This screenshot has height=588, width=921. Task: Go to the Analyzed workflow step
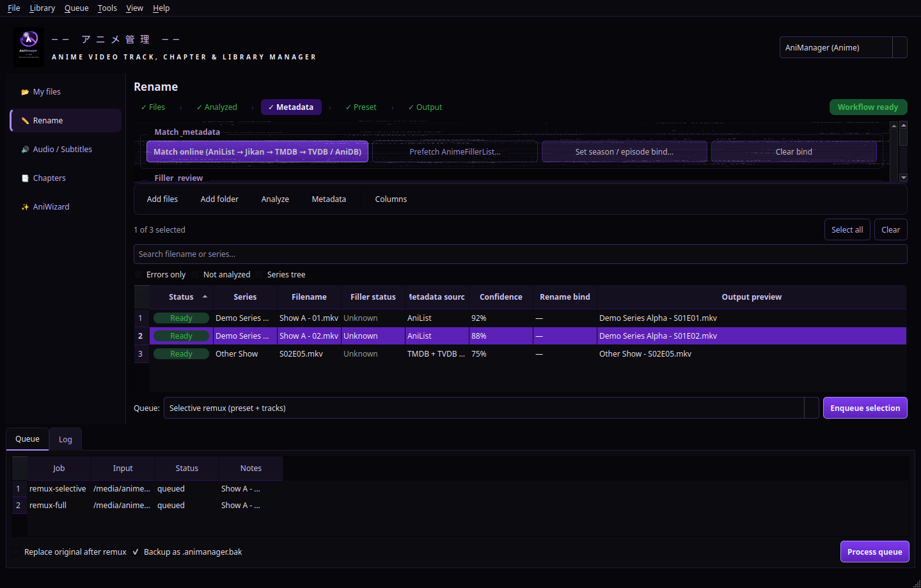(x=217, y=107)
